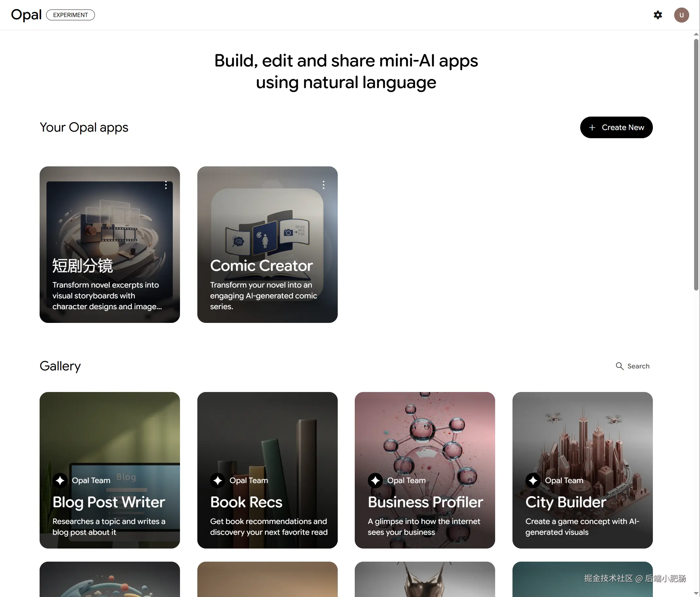Click the Search field in Gallery

638,366
